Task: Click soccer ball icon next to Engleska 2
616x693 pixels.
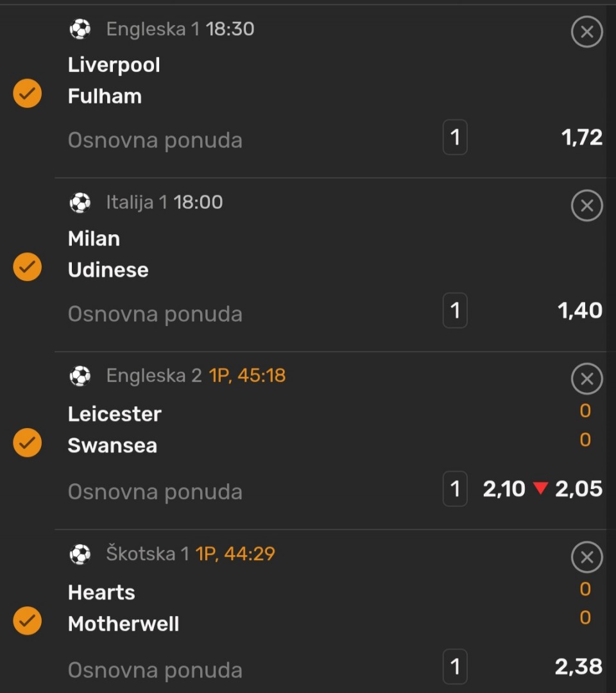Action: (80, 376)
